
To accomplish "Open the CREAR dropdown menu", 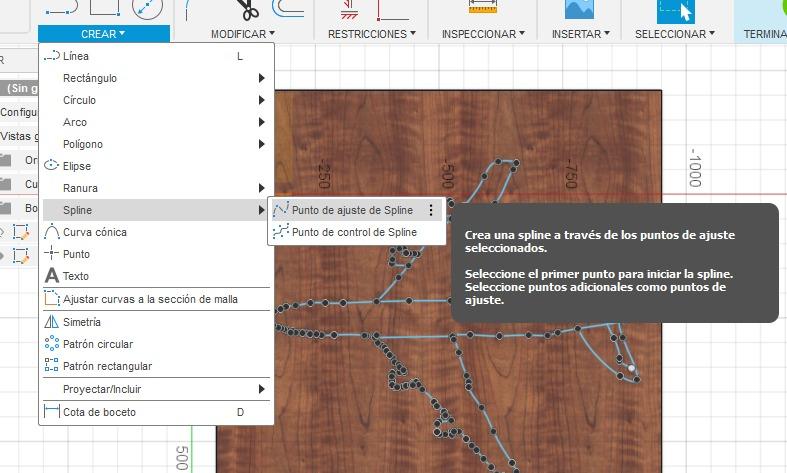I will click(x=103, y=34).
